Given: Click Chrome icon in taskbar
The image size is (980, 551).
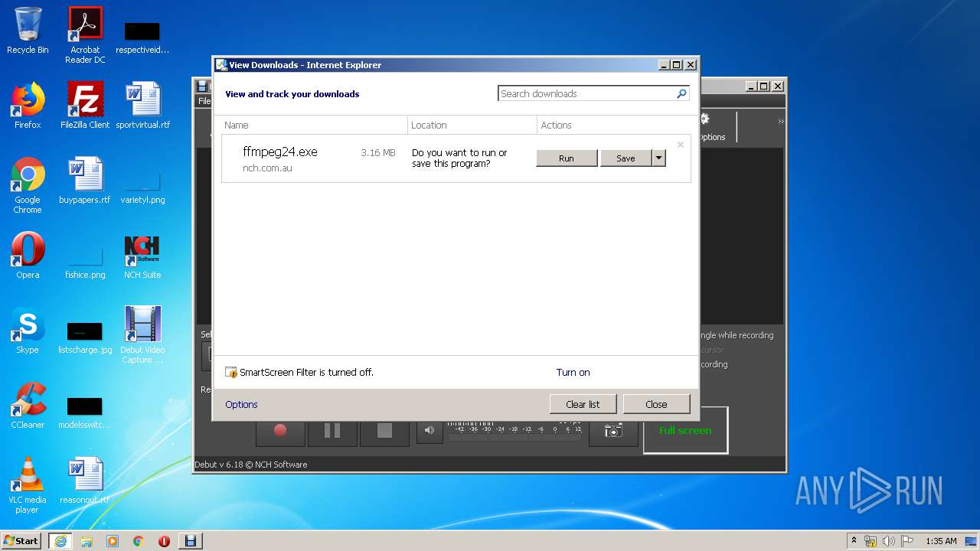Looking at the screenshot, I should pos(139,540).
